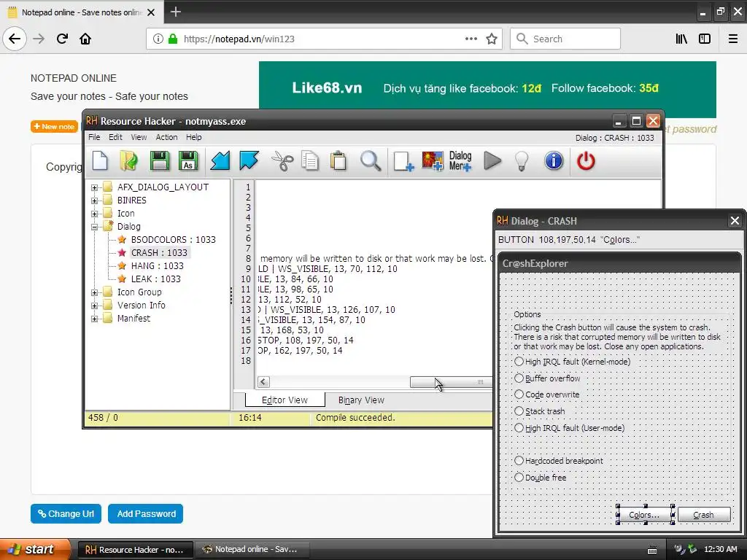Select LEAK : 1033 tree item
The height and width of the screenshot is (560, 747).
[156, 279]
